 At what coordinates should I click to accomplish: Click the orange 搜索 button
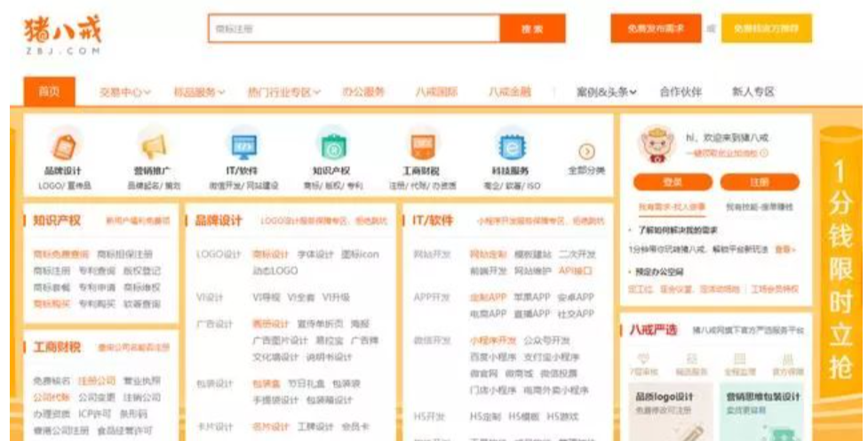tap(532, 28)
